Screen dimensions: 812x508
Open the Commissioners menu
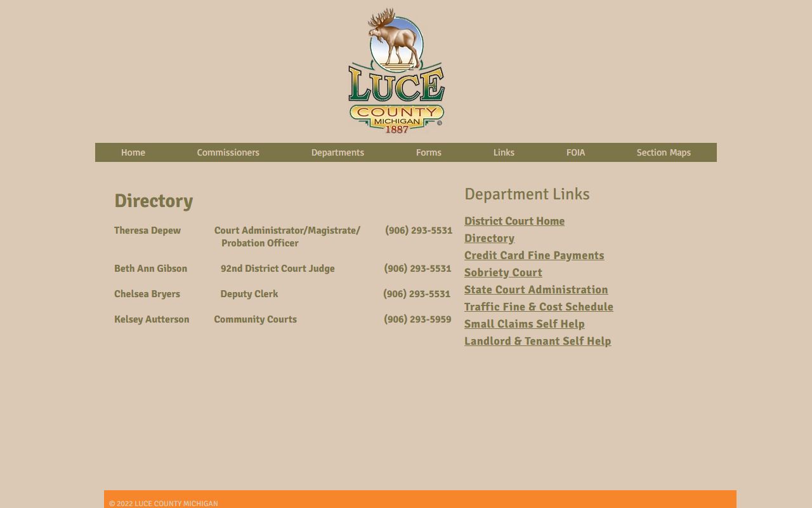coord(228,152)
